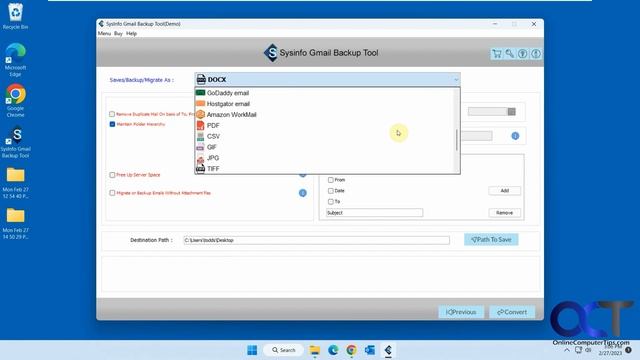
Task: Open Microsoft Edge desktop shortcut
Action: click(16, 60)
